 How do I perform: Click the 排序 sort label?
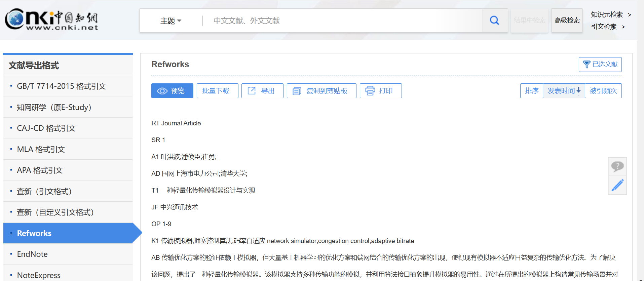(532, 91)
